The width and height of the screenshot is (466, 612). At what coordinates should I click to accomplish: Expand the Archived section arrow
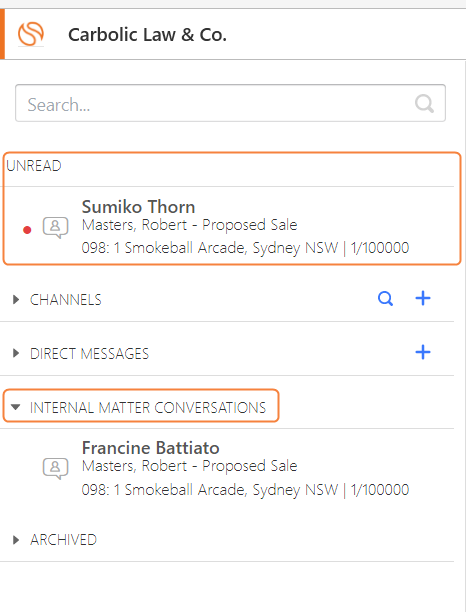[16, 540]
